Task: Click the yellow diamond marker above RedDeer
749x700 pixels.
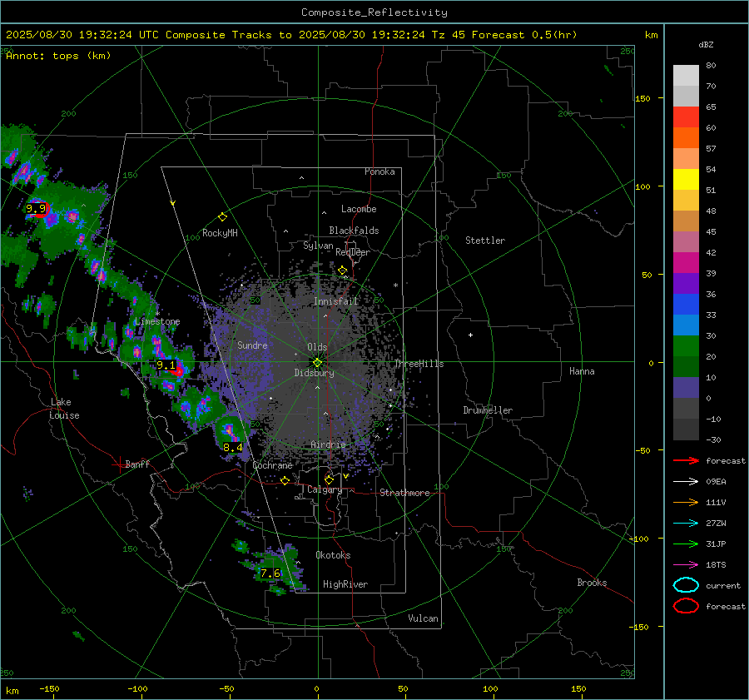Action: tap(342, 271)
